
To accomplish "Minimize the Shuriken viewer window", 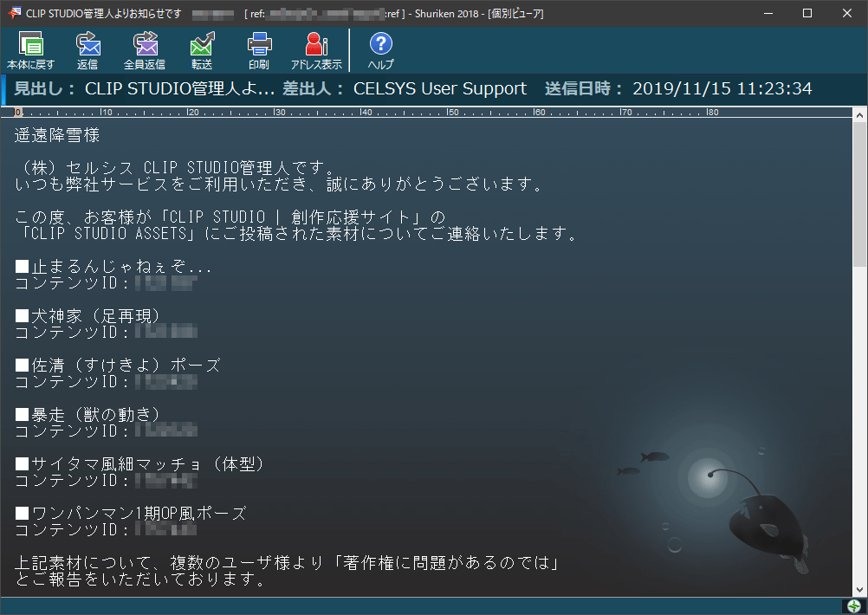I will pos(768,13).
